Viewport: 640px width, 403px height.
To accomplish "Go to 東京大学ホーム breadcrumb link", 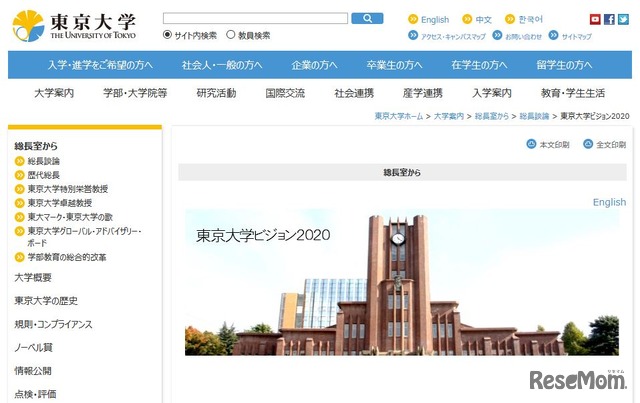I will (x=399, y=116).
